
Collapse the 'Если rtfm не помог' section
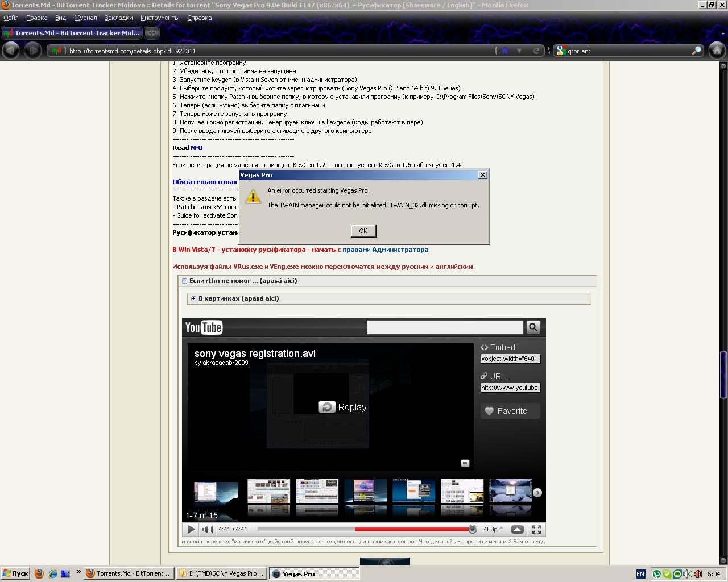(x=184, y=281)
